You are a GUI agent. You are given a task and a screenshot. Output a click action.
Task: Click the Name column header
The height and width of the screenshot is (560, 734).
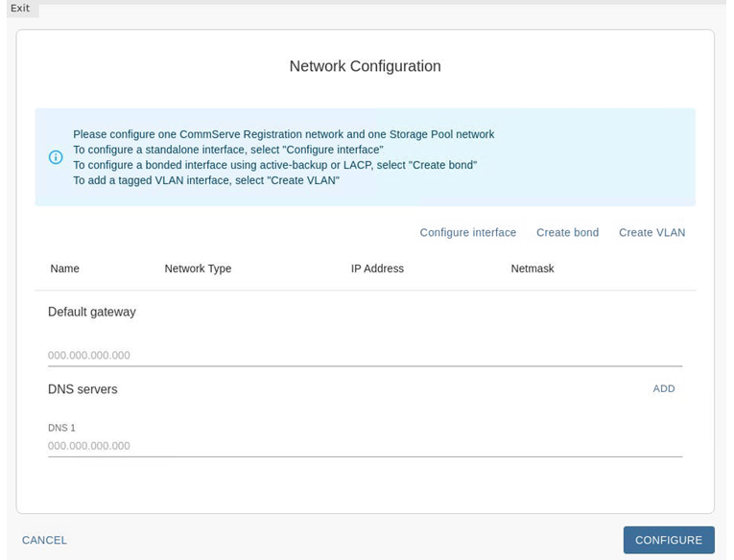[x=64, y=268]
